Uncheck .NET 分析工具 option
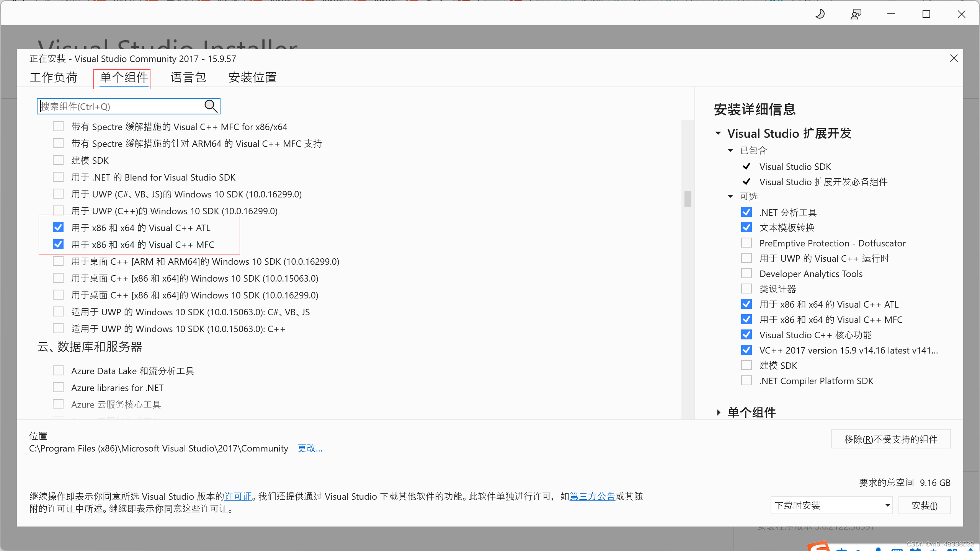The image size is (980, 551). (x=746, y=212)
